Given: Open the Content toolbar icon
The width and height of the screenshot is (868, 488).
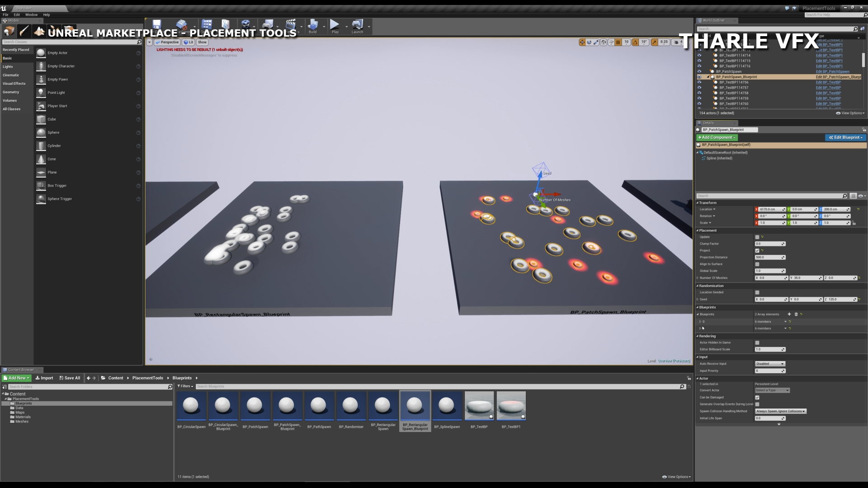Looking at the screenshot, I should 207,25.
